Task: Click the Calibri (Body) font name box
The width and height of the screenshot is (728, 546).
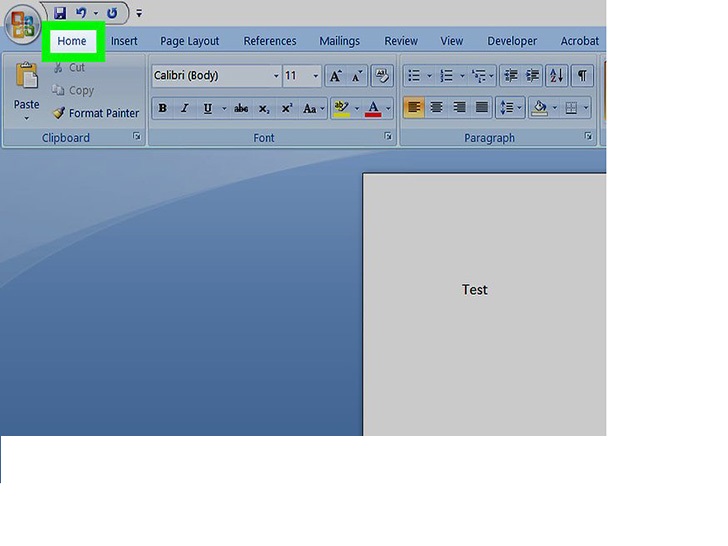Action: tap(211, 75)
